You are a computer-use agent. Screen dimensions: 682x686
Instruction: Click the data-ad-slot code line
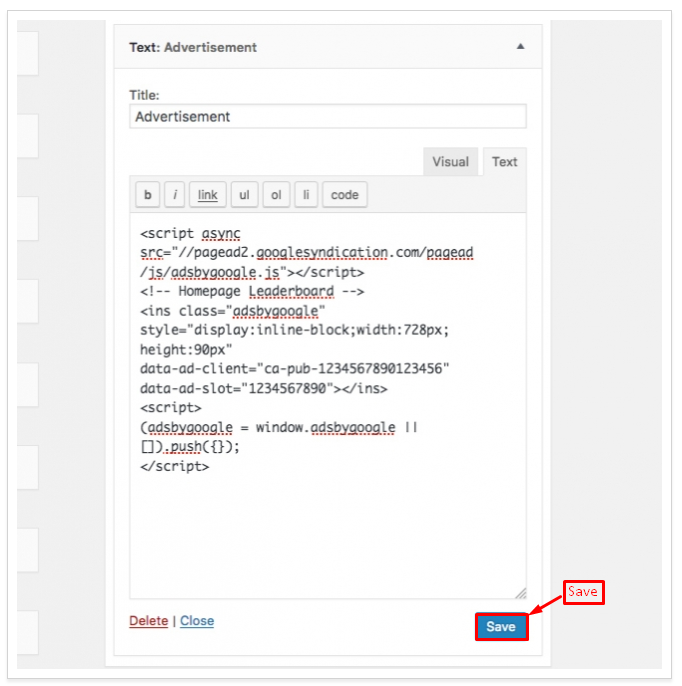click(263, 388)
